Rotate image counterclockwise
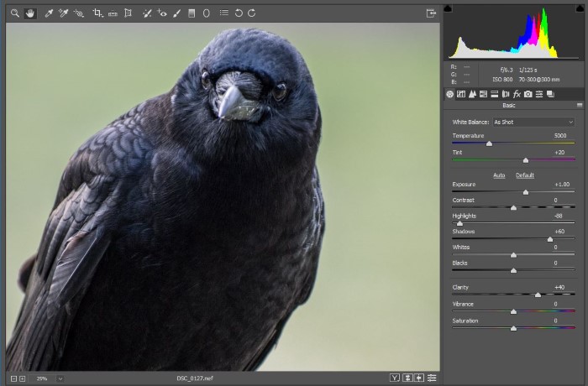Screen dimensions: 588x386 point(239,13)
